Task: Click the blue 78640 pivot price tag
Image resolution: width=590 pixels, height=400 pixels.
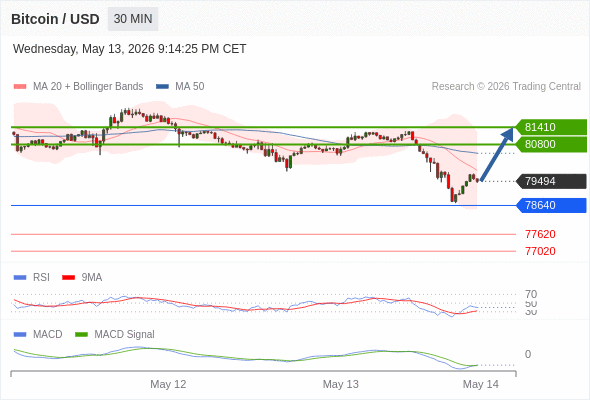Action: click(x=551, y=205)
